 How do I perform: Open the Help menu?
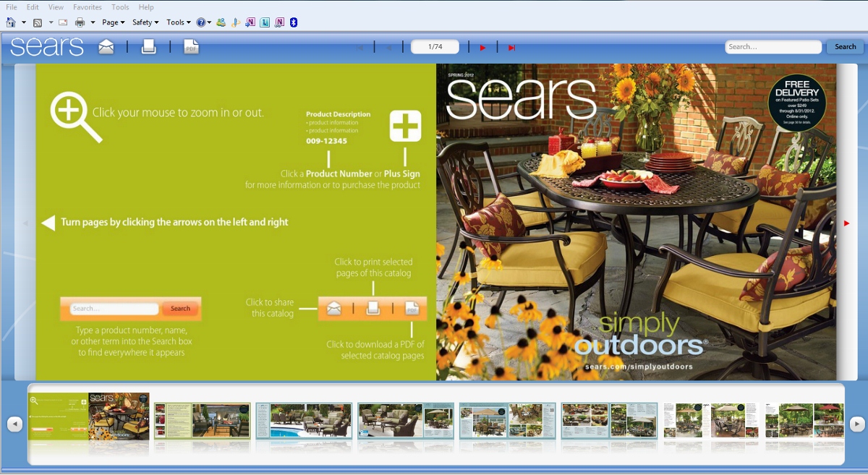click(x=146, y=7)
